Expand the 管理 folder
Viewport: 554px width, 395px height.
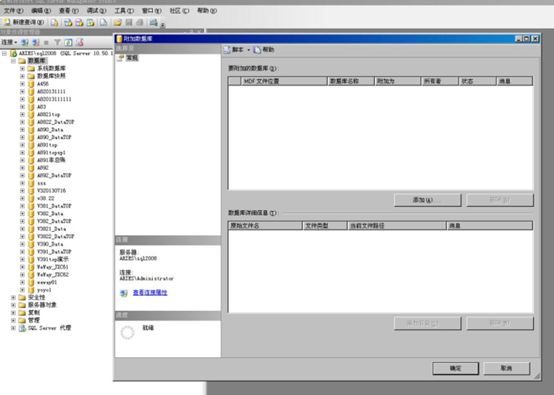coord(13,320)
